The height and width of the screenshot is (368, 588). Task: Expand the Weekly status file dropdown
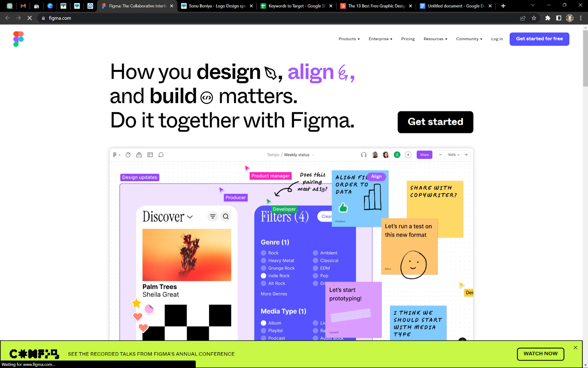(313, 155)
